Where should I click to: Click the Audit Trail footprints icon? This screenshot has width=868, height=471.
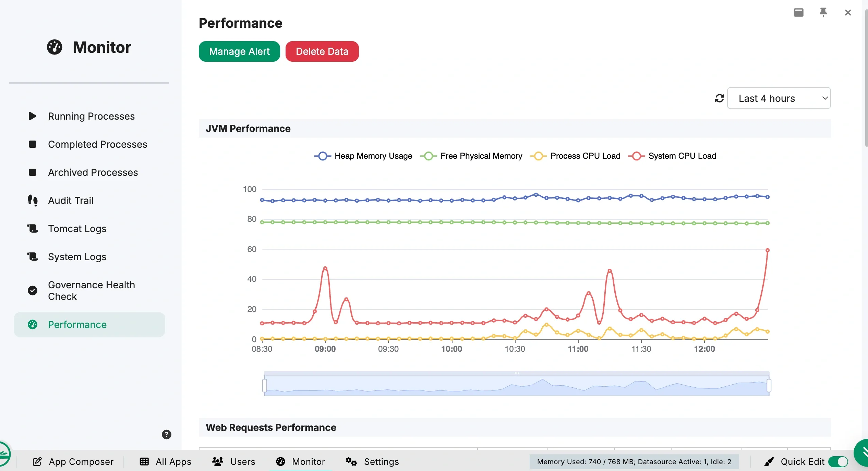point(33,201)
